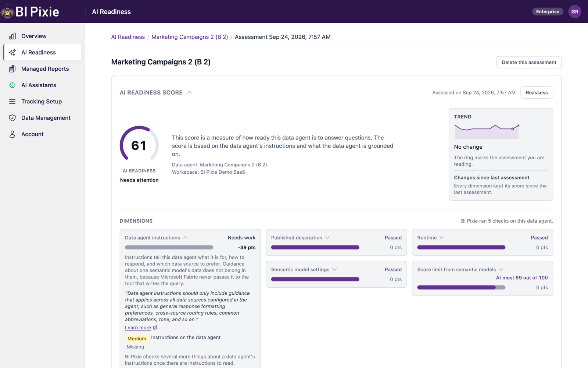Click the Tracking Setup sliders icon
588x368 pixels.
coord(12,102)
